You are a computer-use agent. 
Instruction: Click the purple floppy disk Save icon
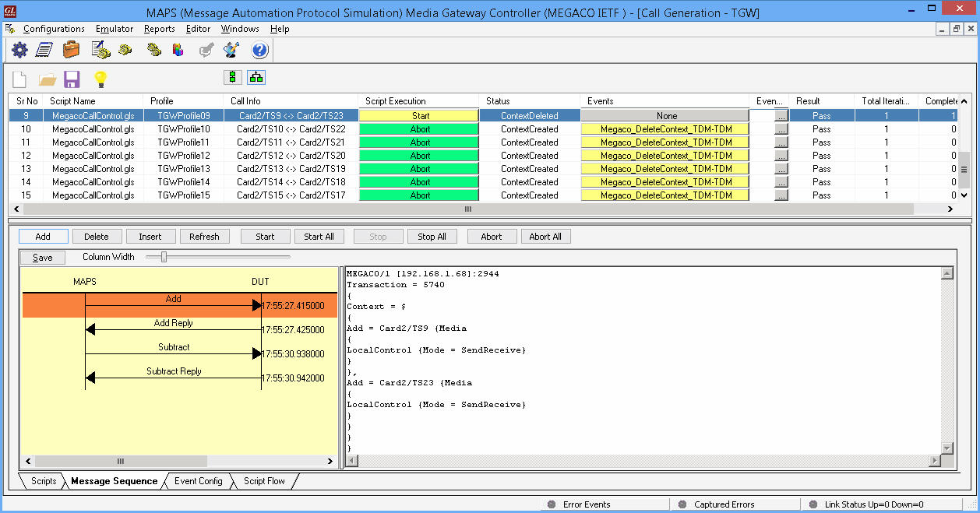click(72, 79)
